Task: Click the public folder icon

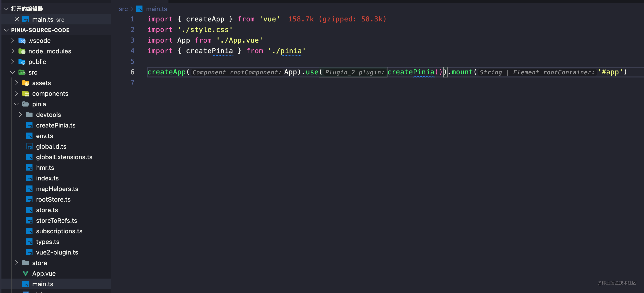Action: point(22,62)
